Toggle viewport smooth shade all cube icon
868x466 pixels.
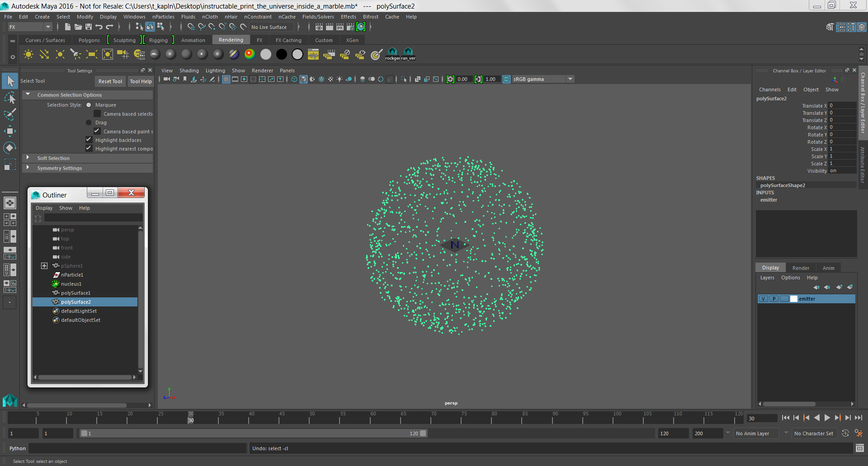tap(303, 79)
